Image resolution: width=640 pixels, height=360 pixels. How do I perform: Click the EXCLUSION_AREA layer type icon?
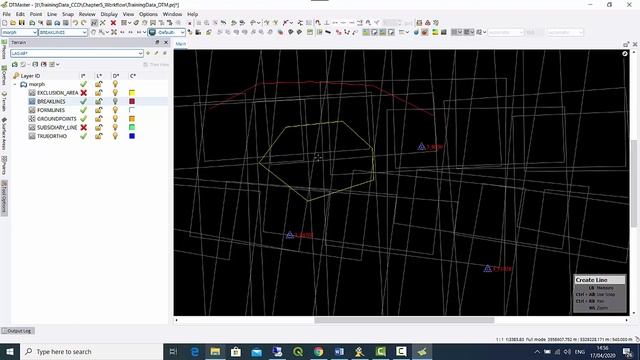[x=32, y=93]
